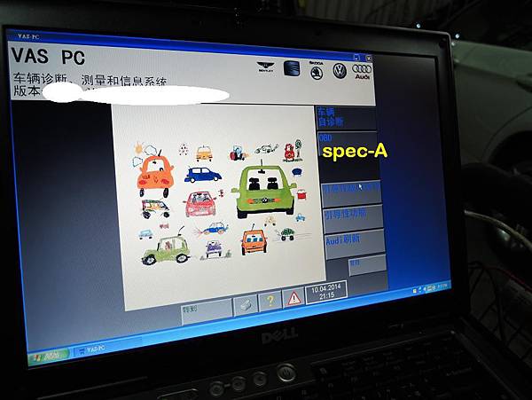Viewport: 532px width, 400px height.
Task: Click the red car drawing in the collage
Action: coord(200,204)
